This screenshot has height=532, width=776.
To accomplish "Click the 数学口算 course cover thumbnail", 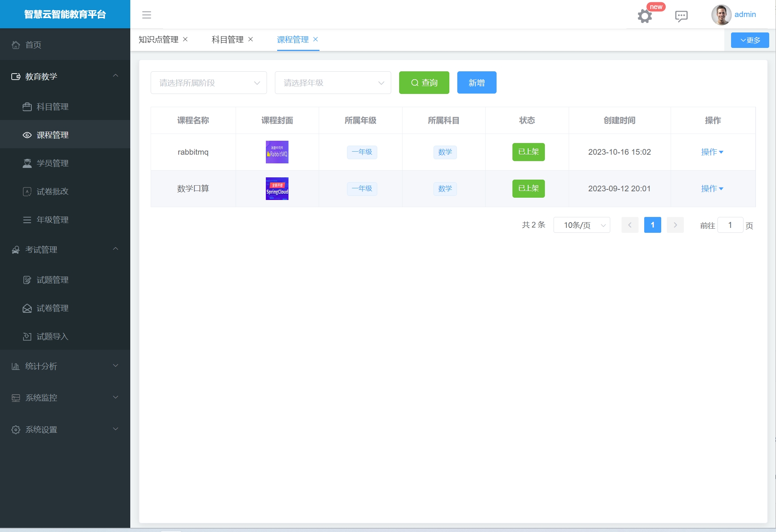I will click(x=277, y=189).
